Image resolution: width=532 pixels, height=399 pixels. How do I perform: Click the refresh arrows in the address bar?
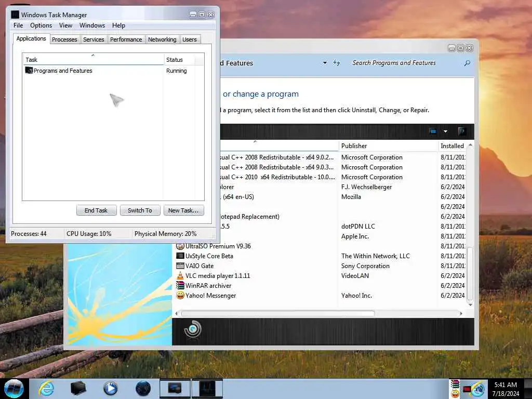(x=337, y=63)
